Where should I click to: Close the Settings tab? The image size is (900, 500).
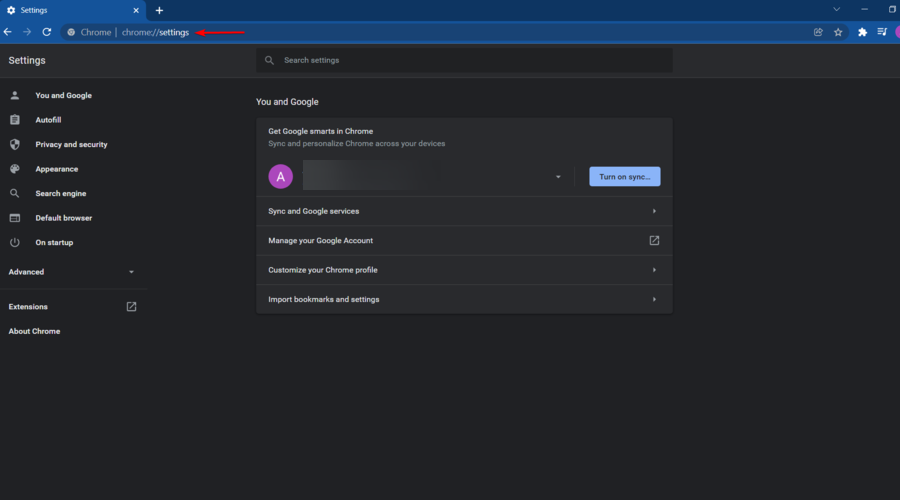click(136, 10)
